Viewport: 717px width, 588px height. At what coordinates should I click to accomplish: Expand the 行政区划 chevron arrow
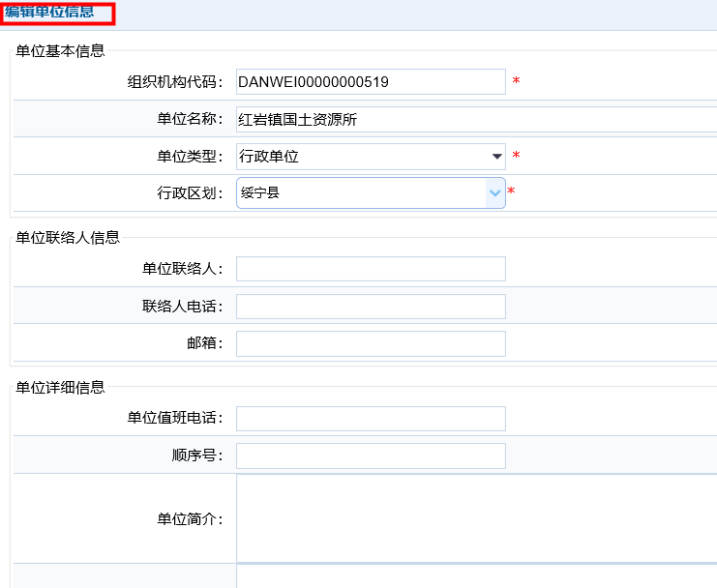click(495, 192)
